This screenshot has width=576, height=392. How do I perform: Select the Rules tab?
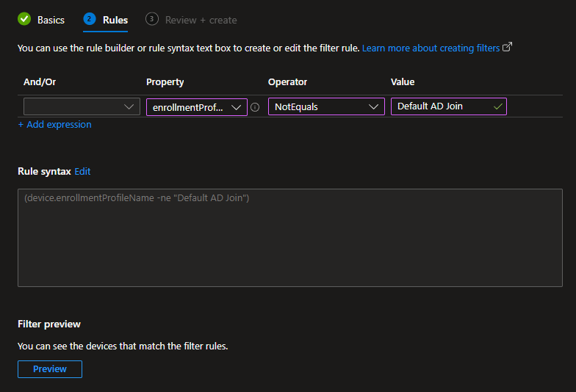[115, 20]
